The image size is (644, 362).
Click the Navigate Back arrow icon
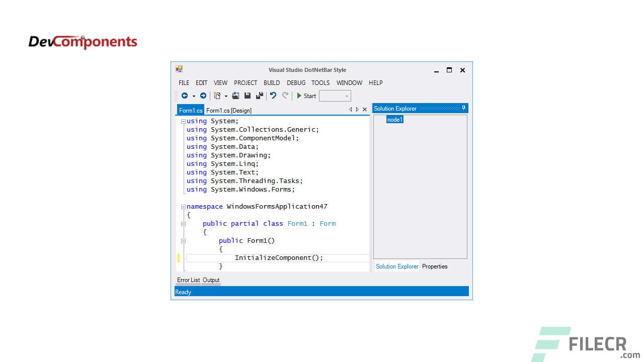point(185,96)
